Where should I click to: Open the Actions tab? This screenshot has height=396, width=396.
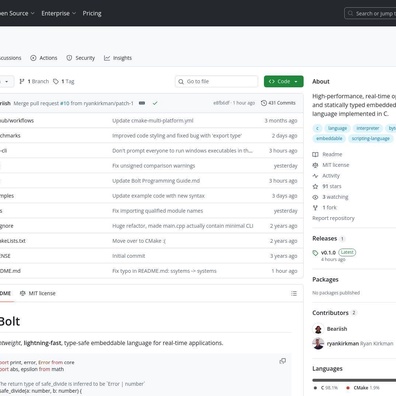[44, 58]
